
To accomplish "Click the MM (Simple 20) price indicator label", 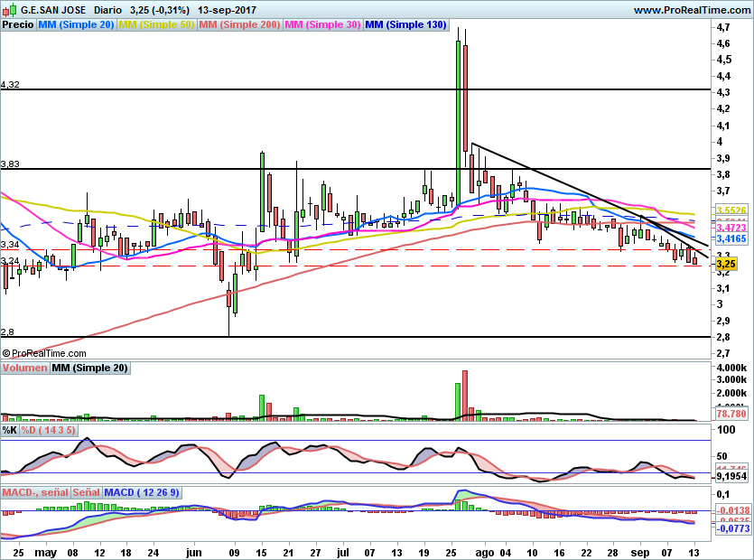I will (76, 25).
